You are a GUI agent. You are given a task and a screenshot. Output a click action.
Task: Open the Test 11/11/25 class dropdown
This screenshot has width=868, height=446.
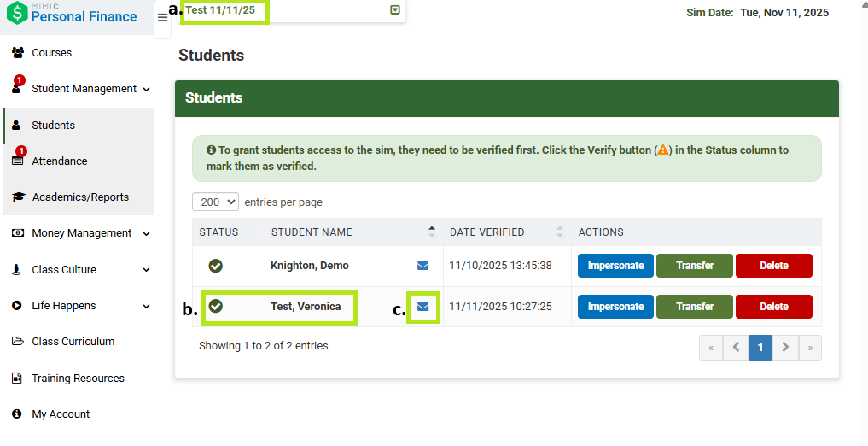(394, 10)
